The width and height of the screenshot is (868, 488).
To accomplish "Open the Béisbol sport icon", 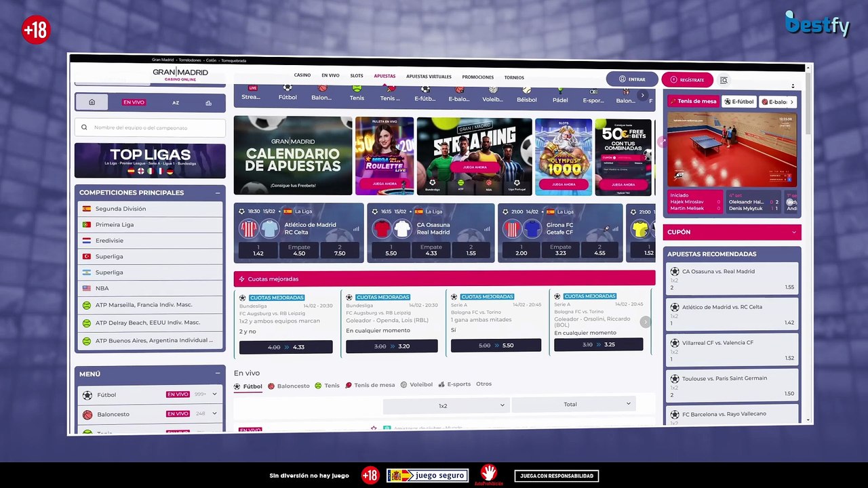I will tap(527, 94).
